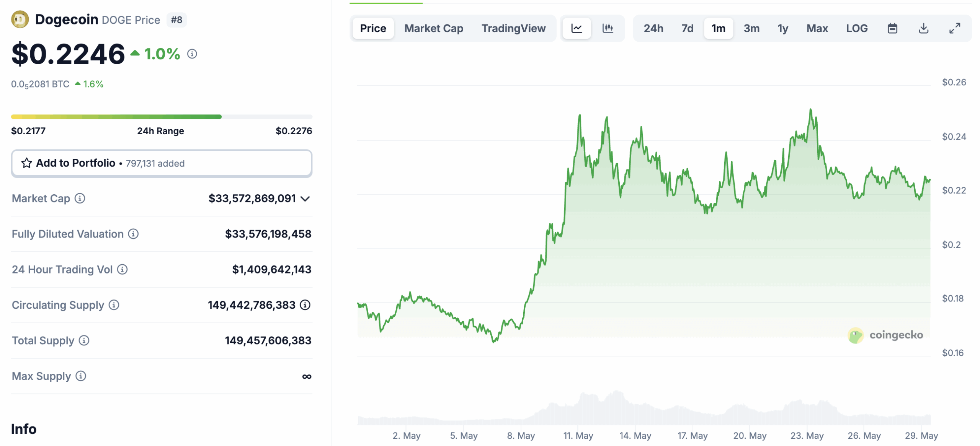Open the date range calendar icon

[892, 28]
